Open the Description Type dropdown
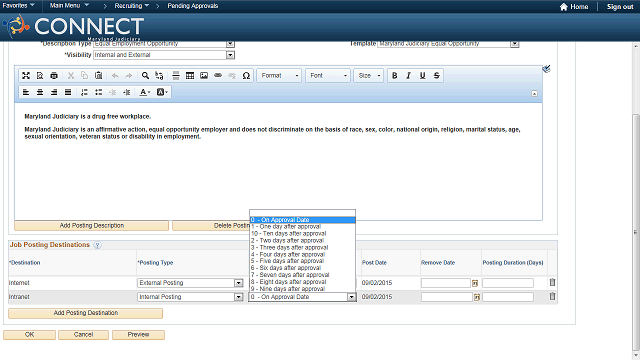640x360 pixels. pos(230,44)
